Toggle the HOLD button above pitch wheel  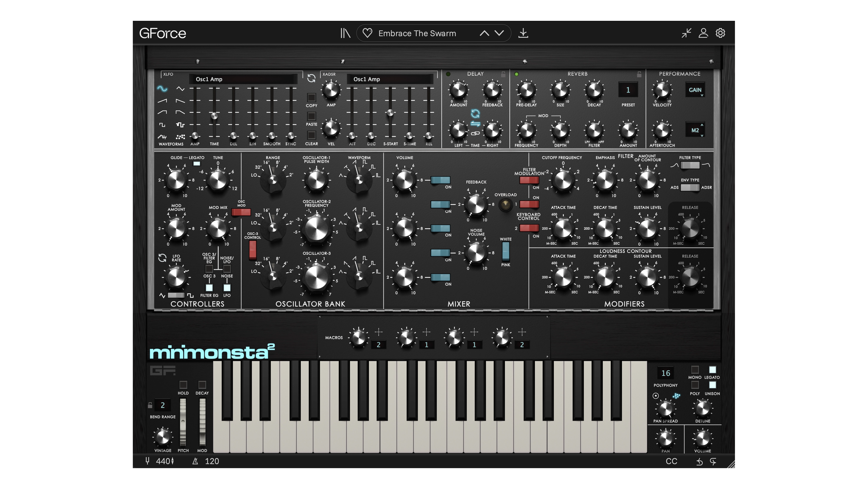coord(183,385)
